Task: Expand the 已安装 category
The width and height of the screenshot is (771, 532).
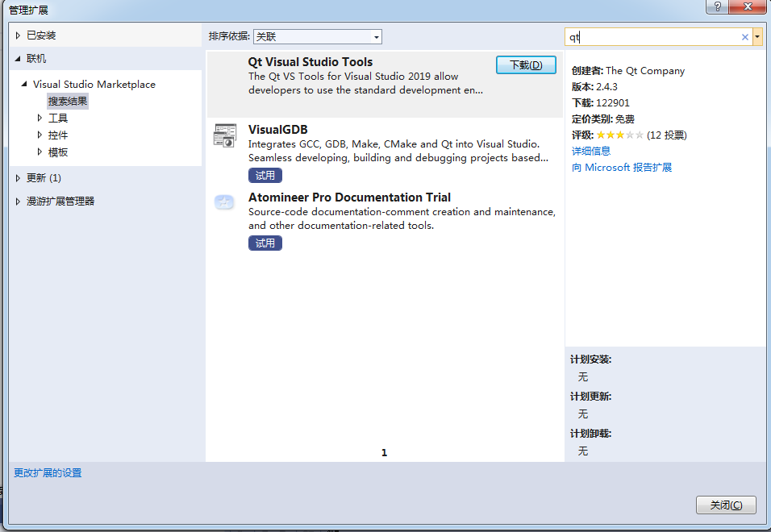Action: pos(19,35)
